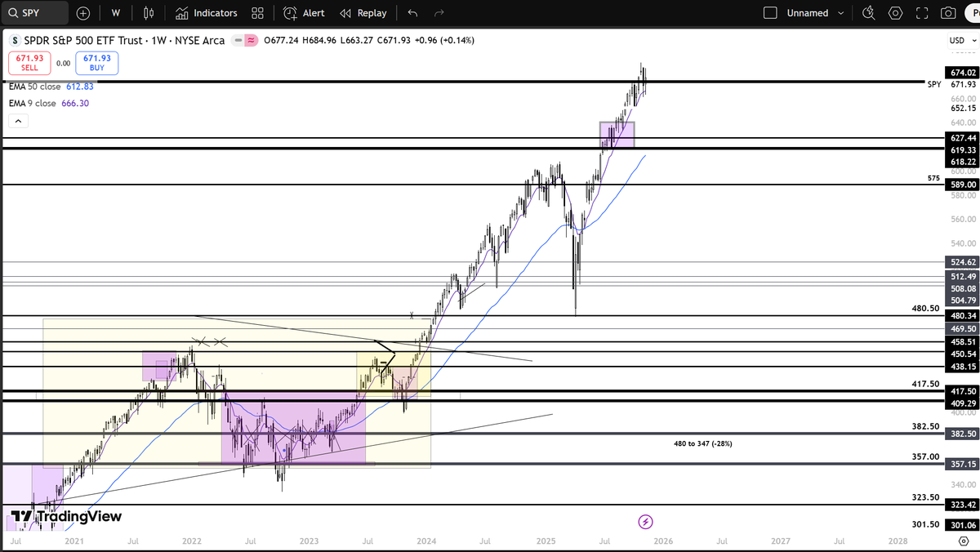Open the add symbol plus icon
The height and width of the screenshot is (552, 980).
click(x=82, y=13)
